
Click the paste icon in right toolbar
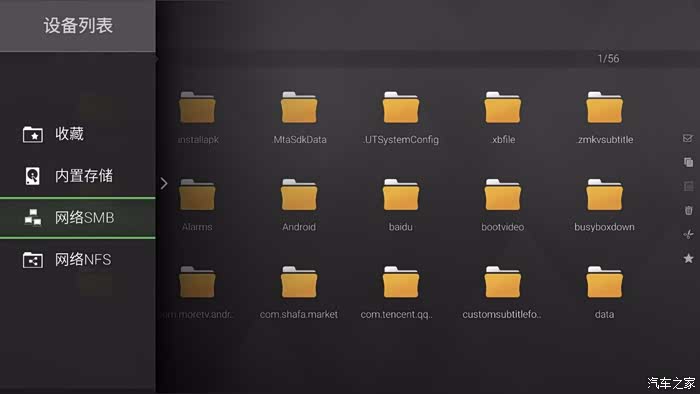click(x=688, y=186)
